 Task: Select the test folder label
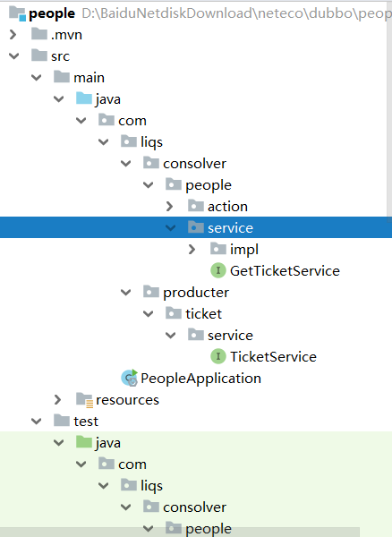tap(86, 422)
